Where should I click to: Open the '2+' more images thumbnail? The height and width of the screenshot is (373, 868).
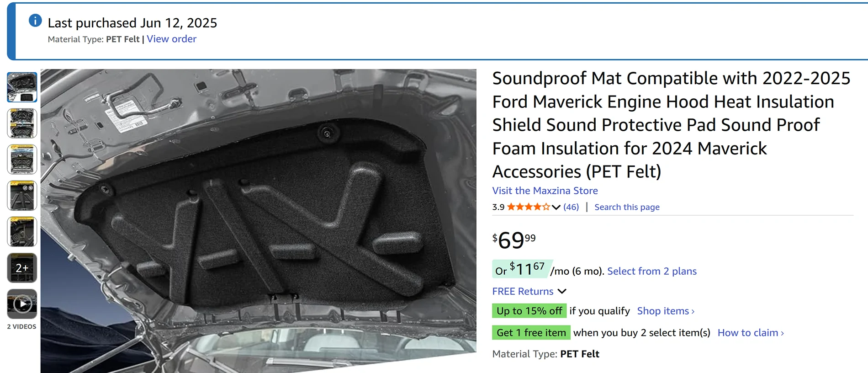click(22, 268)
